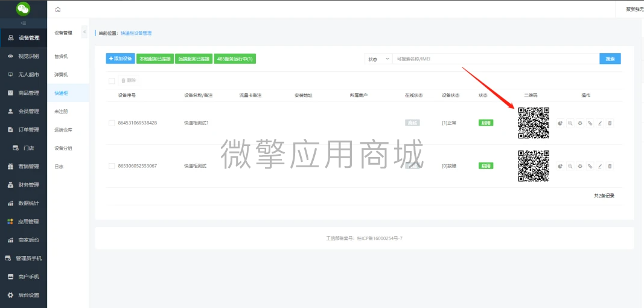The image size is (644, 308).
Task: Click device serial 865306052553067
Action: click(138, 165)
